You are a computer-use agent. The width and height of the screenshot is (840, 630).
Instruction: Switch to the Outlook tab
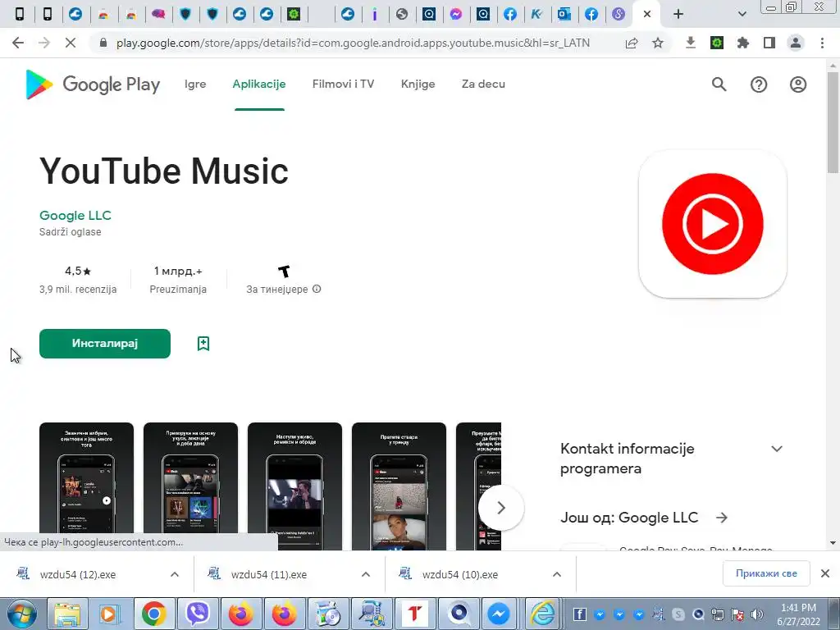pyautogui.click(x=564, y=15)
